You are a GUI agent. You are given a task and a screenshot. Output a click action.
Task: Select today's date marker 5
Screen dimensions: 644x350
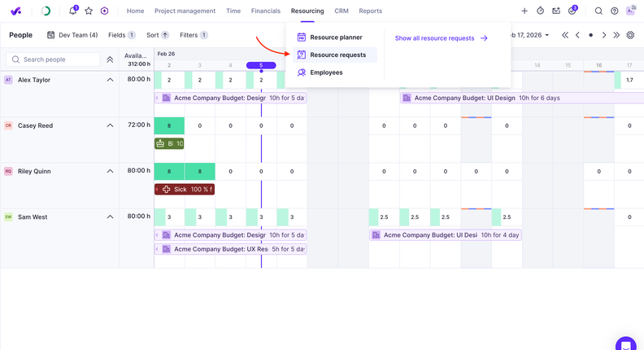coord(261,65)
